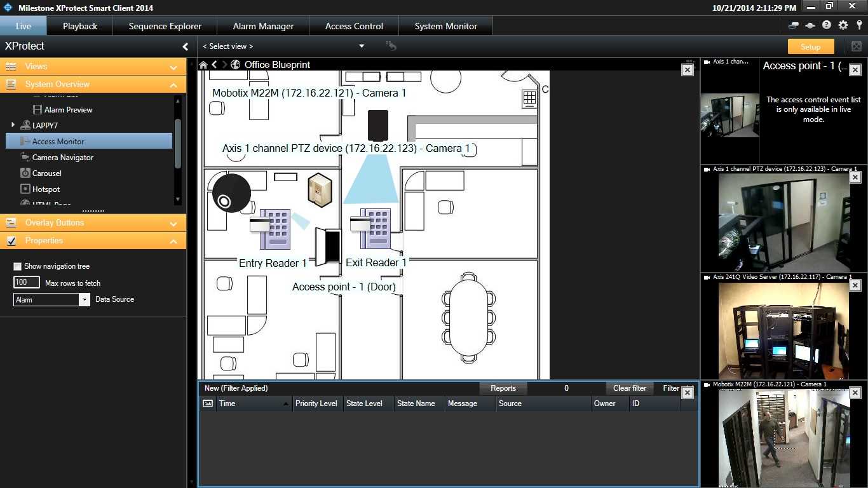Click the Owner column header

pyautogui.click(x=610, y=403)
